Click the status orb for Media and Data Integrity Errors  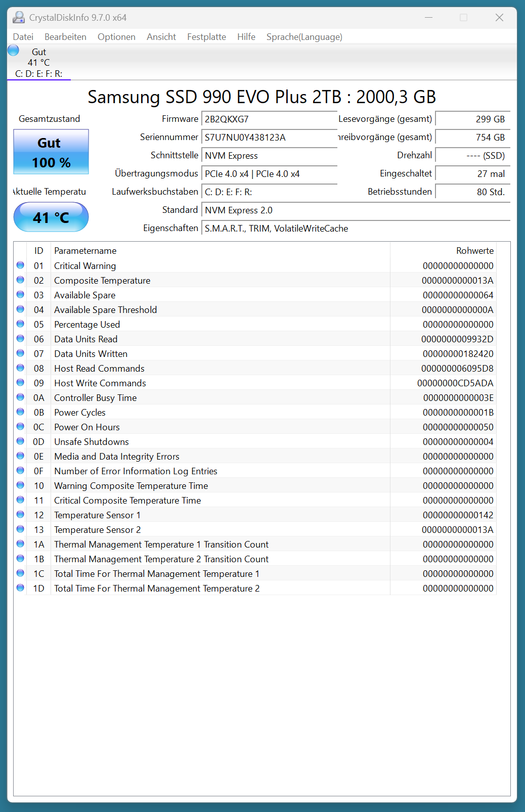(20, 456)
